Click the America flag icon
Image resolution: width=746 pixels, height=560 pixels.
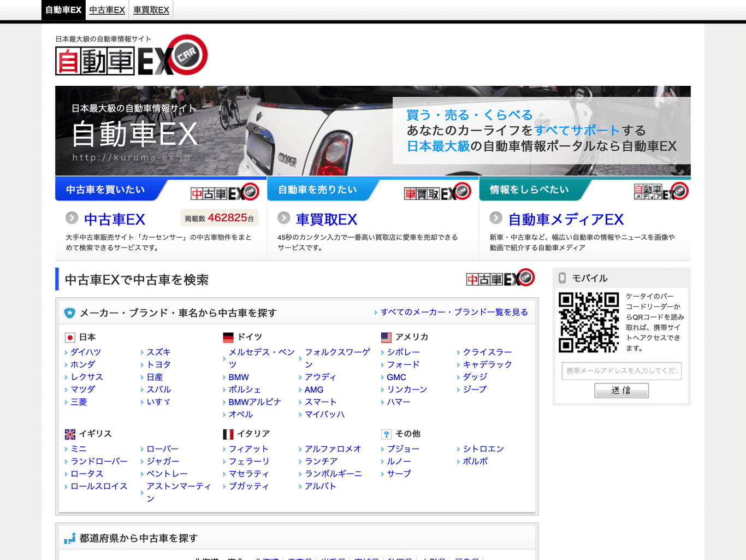pyautogui.click(x=386, y=338)
